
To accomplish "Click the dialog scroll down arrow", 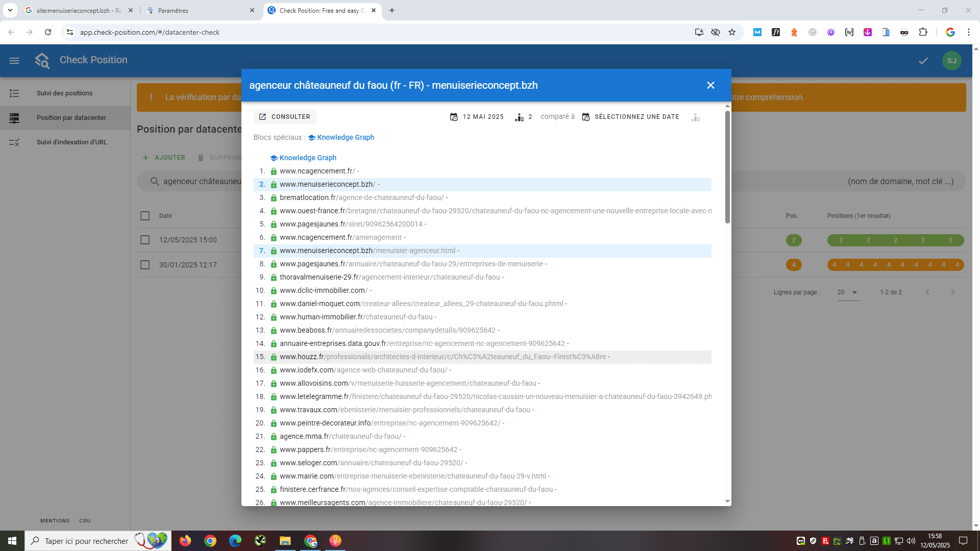I will click(x=727, y=501).
